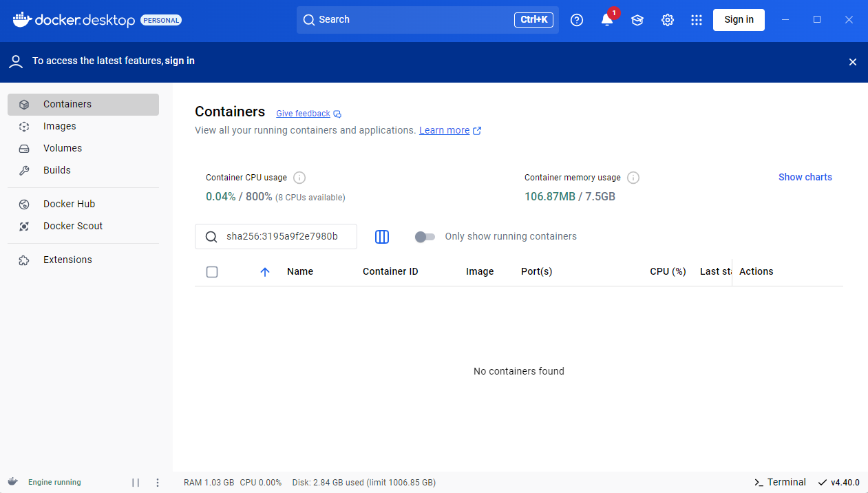Click the Sign in button
The height and width of the screenshot is (493, 868).
point(739,20)
